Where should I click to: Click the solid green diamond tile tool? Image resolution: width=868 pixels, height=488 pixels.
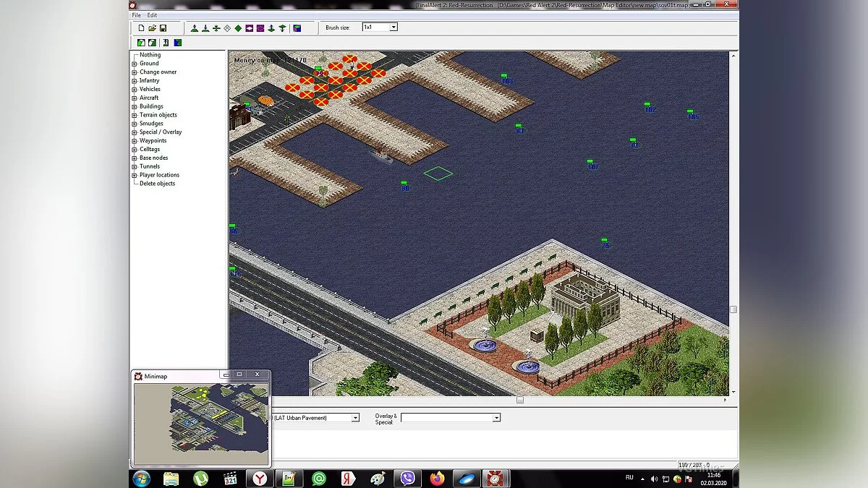coord(238,28)
